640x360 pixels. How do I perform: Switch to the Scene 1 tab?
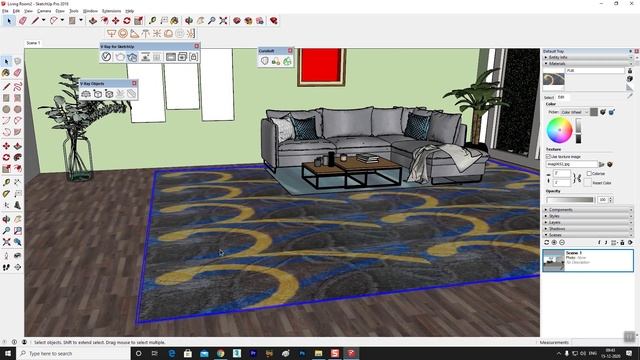[x=33, y=42]
